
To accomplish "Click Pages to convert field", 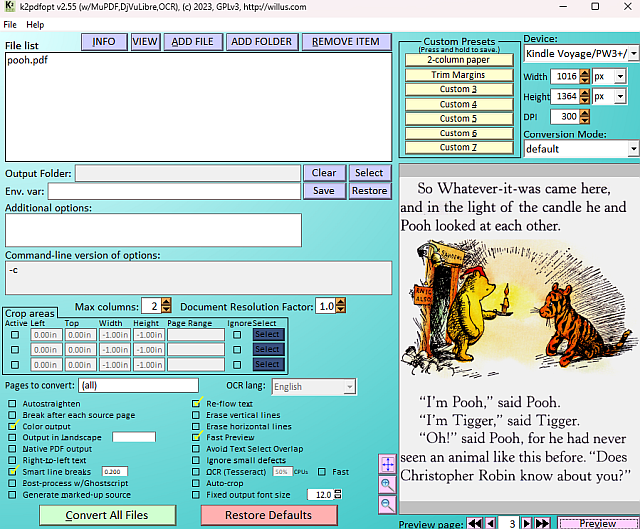I will (138, 386).
